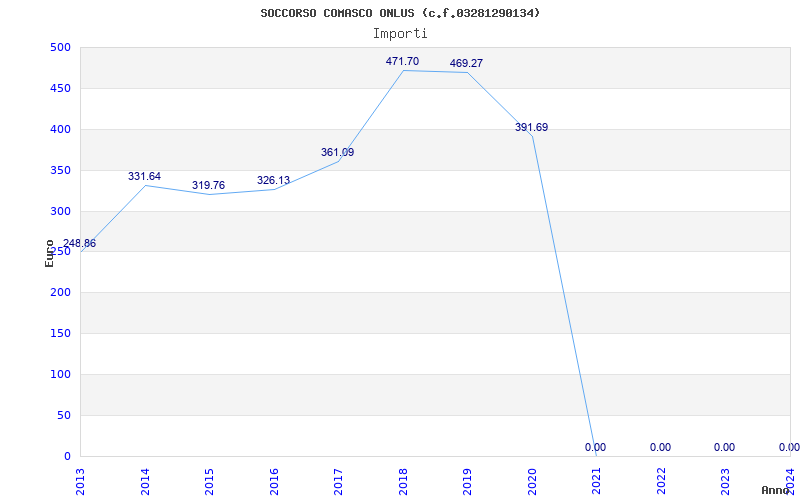Click the 0.00 label above 2023
Screen dimensions: 800x500
724,447
